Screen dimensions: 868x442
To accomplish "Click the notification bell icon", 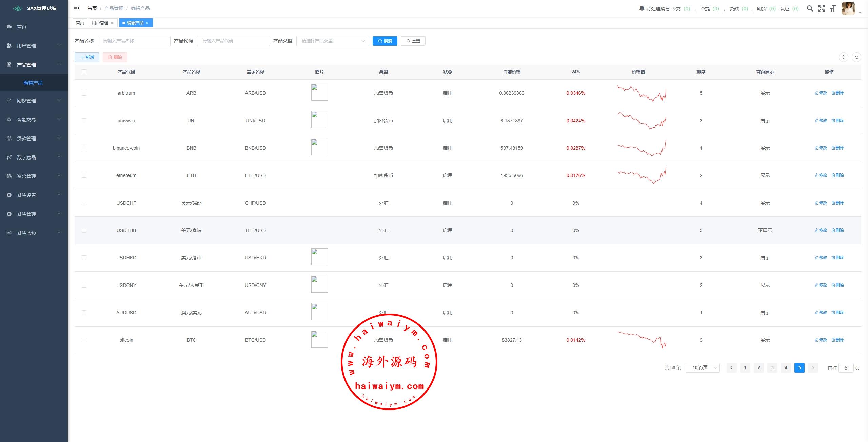I will pyautogui.click(x=642, y=8).
